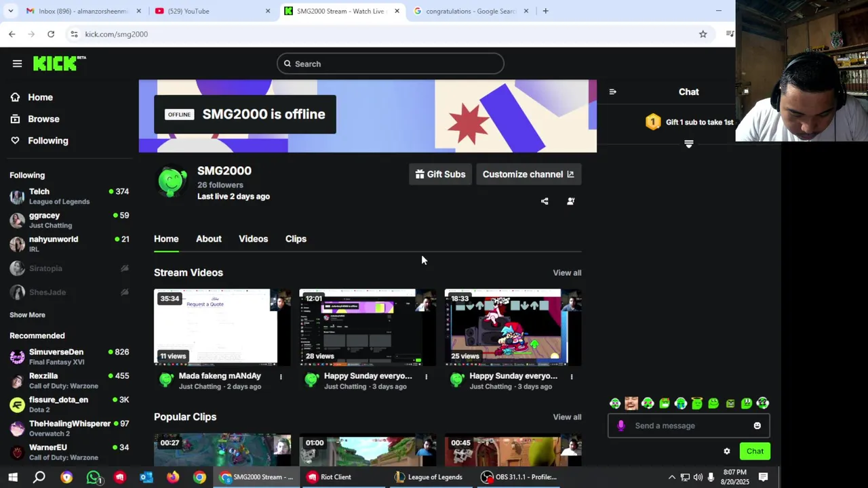Open the 00:45 popular clip
Viewport: 868px width, 488px height.
click(513, 450)
